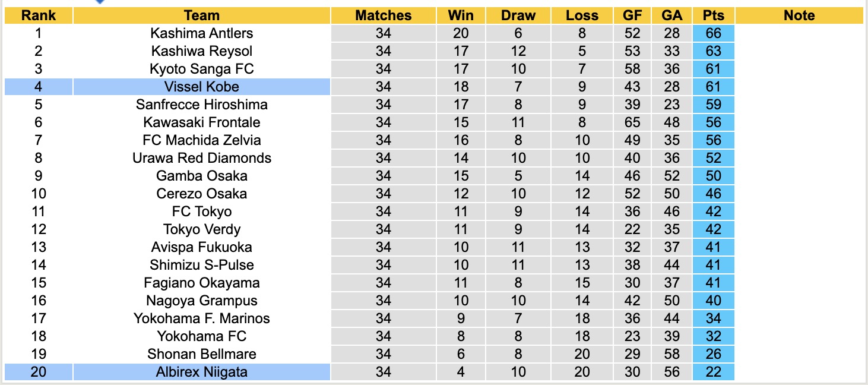Click Kashima Antlers' 66 points cell
Image resolution: width=868 pixels, height=385 pixels.
pyautogui.click(x=713, y=33)
